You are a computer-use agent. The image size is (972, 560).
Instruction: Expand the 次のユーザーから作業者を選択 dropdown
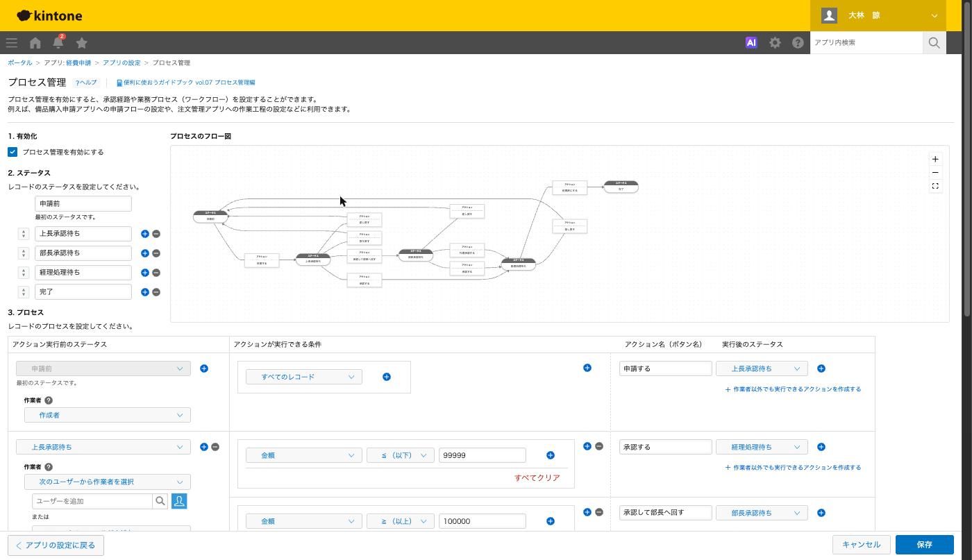coord(108,482)
